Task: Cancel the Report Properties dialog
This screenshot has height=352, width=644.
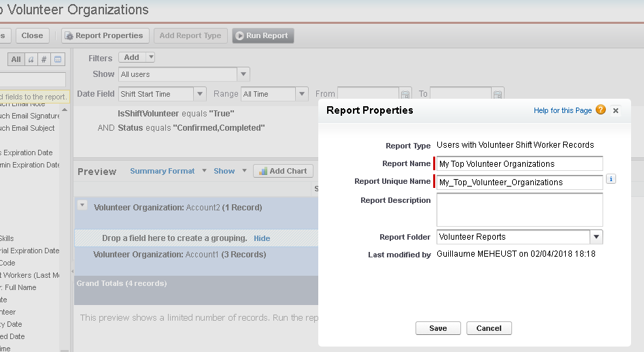Action: 489,328
